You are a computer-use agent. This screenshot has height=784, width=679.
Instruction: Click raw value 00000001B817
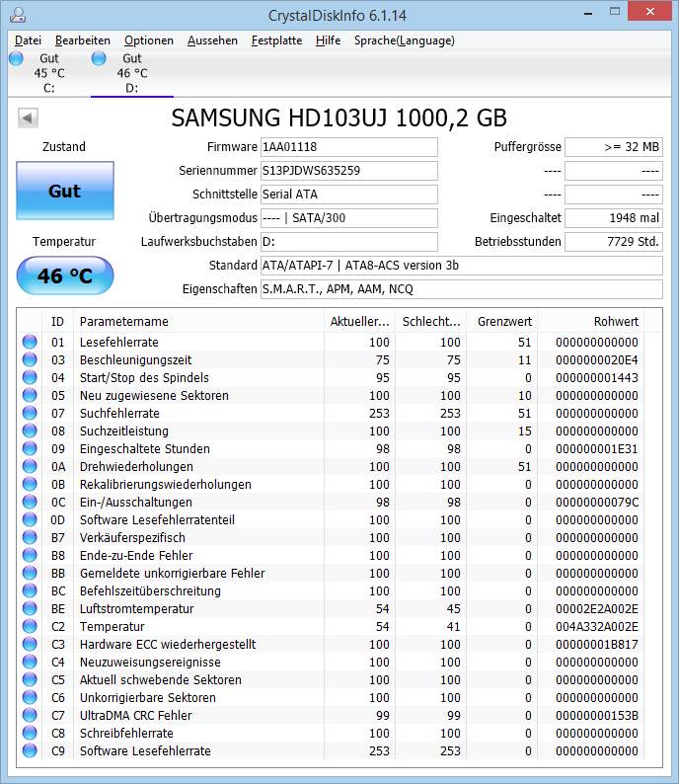(x=596, y=644)
